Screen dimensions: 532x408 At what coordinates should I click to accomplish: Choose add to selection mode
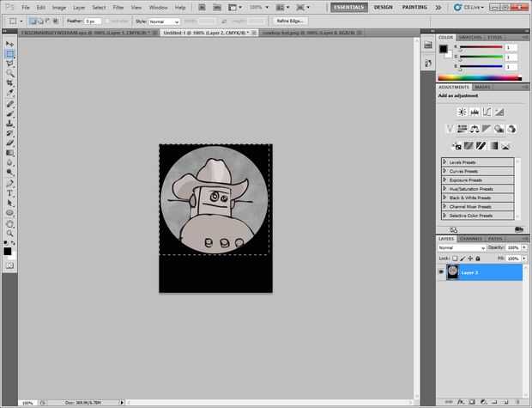[40, 21]
